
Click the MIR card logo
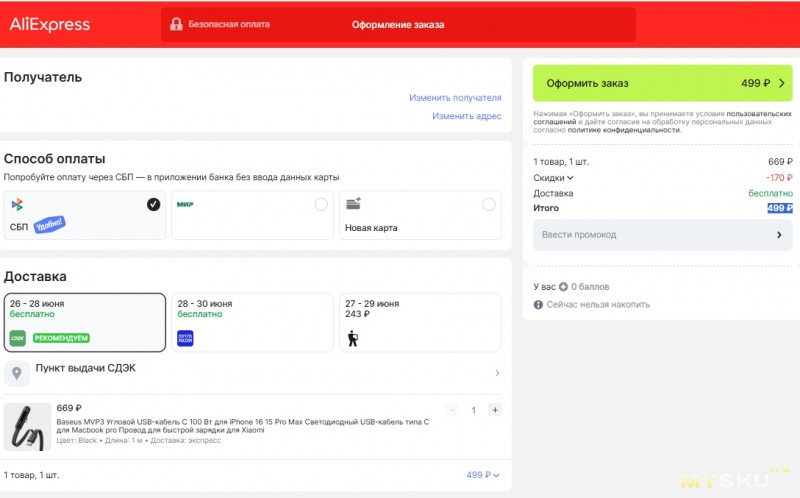[x=185, y=204]
